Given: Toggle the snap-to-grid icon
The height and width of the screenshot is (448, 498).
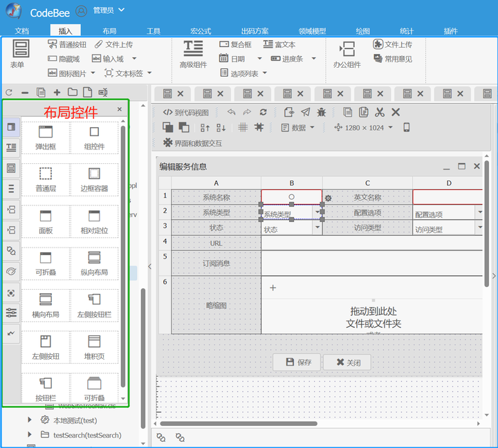Looking at the screenshot, I should [259, 127].
